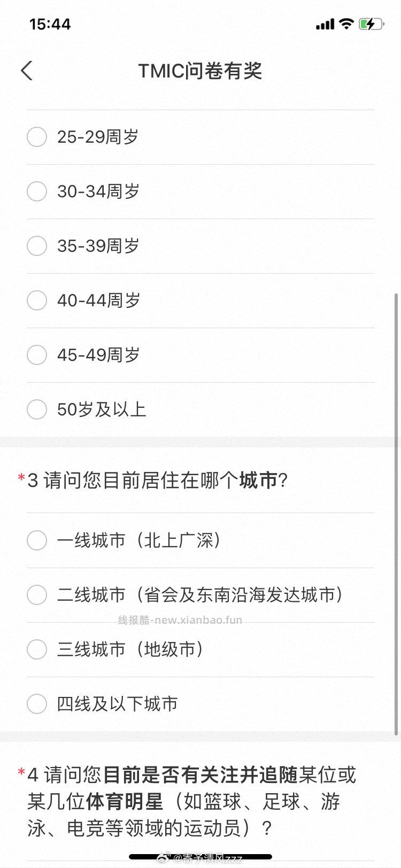Select the 25-29周岁 radio button
Screen dimensions: 401x868
pos(37,137)
